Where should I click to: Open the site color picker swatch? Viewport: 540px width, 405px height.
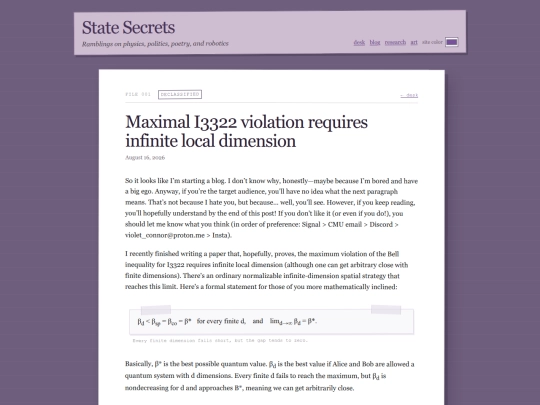coord(451,42)
